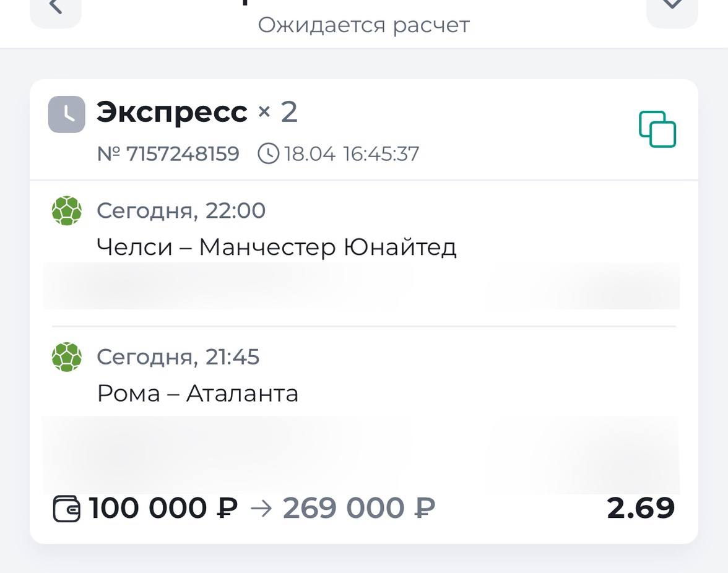The height and width of the screenshot is (573, 728).
Task: Tap the 269 000 ₽ potential payout
Action: tap(359, 508)
